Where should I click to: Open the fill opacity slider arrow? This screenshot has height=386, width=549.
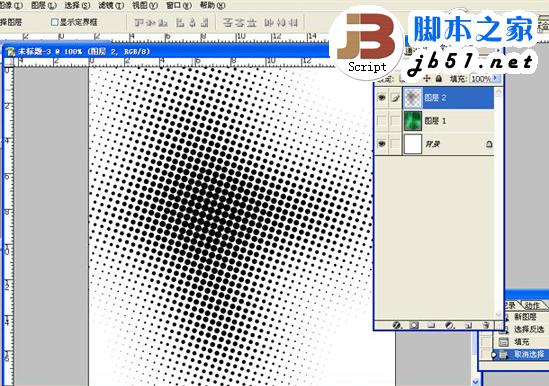click(x=496, y=78)
